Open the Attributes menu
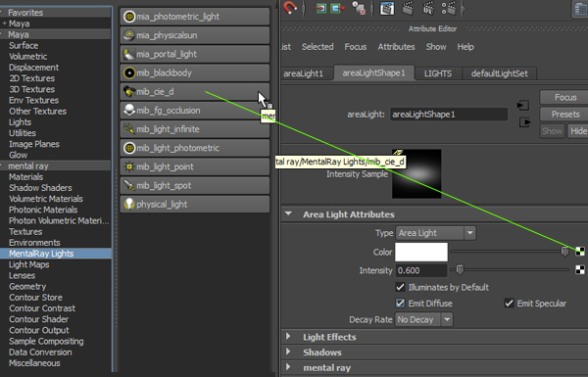588x377 pixels. (x=396, y=47)
